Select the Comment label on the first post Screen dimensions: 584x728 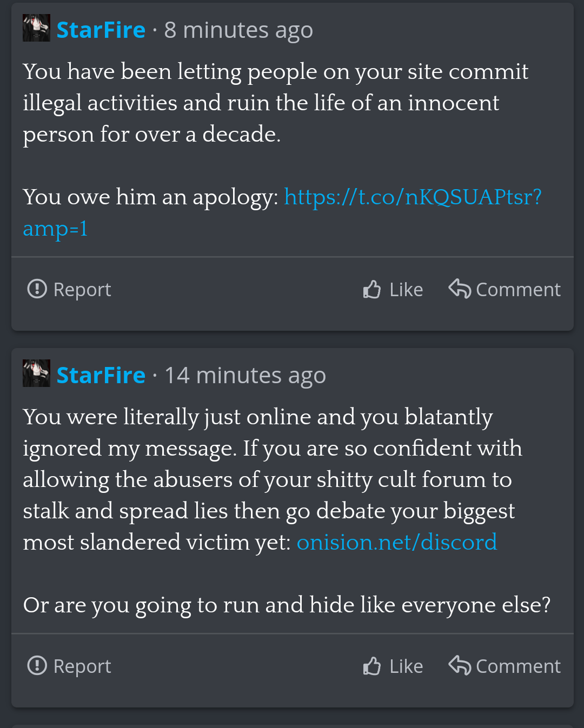(x=518, y=290)
